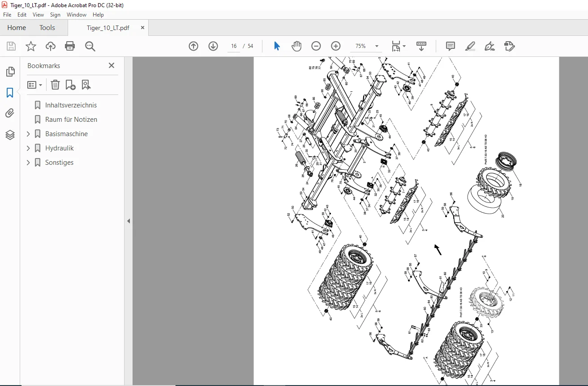Click the find bookmark icon

pyautogui.click(x=86, y=85)
